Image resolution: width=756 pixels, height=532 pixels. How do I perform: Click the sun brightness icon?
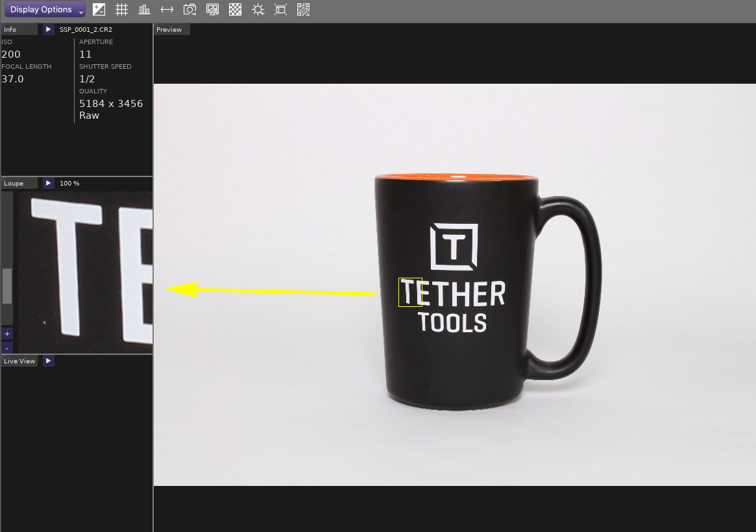pos(258,10)
